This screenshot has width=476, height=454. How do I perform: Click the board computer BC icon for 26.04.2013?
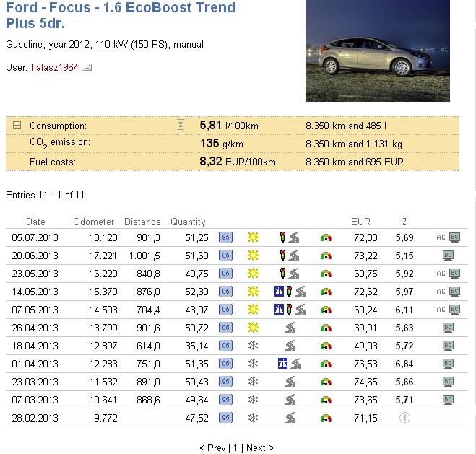(x=454, y=327)
